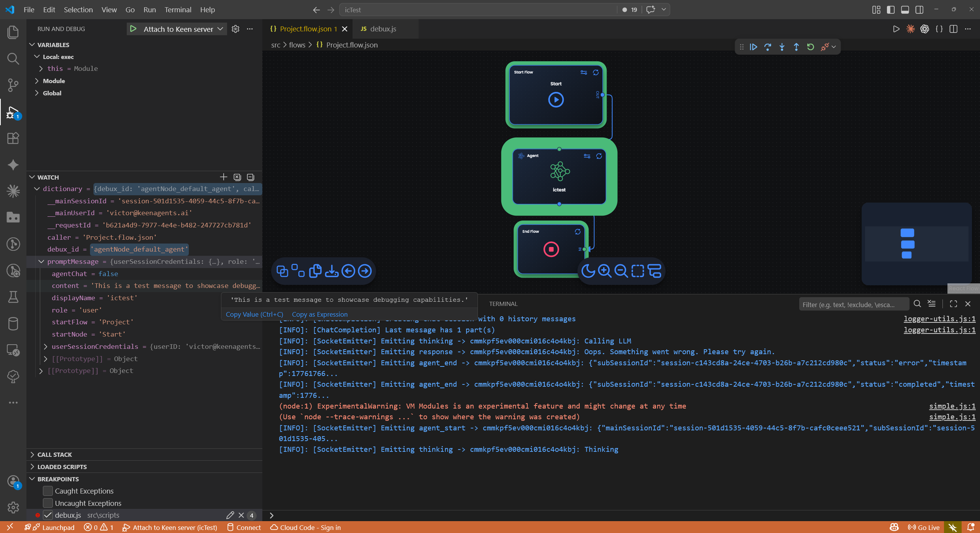Maximize the debug console panel
Screen dimensions: 980x533
(953, 304)
